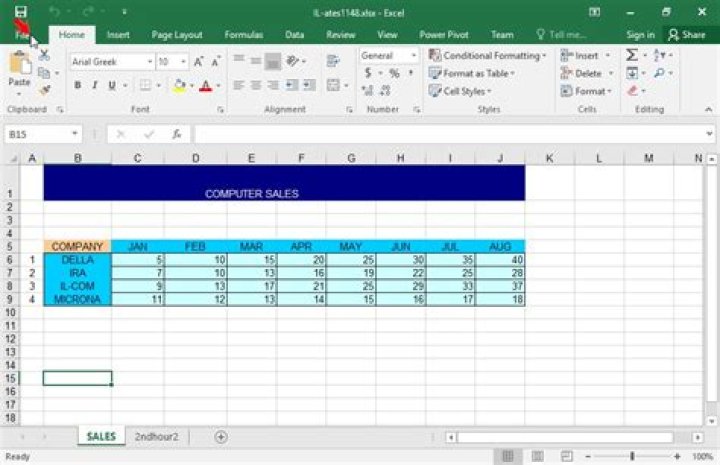
Task: Toggle Italic formatting
Action: click(x=95, y=85)
